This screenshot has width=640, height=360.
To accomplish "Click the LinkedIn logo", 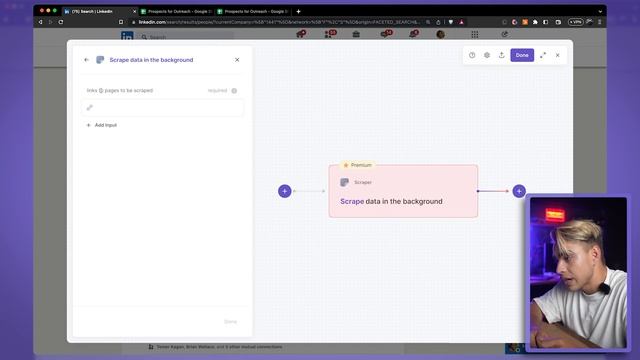I will (127, 36).
